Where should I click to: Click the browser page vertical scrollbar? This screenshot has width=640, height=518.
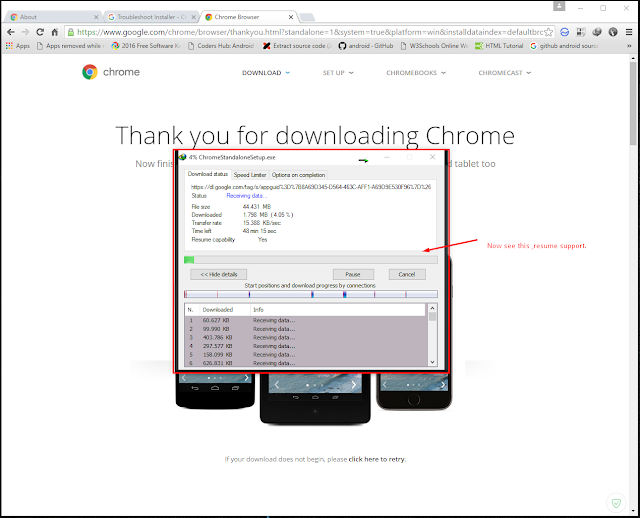click(633, 102)
